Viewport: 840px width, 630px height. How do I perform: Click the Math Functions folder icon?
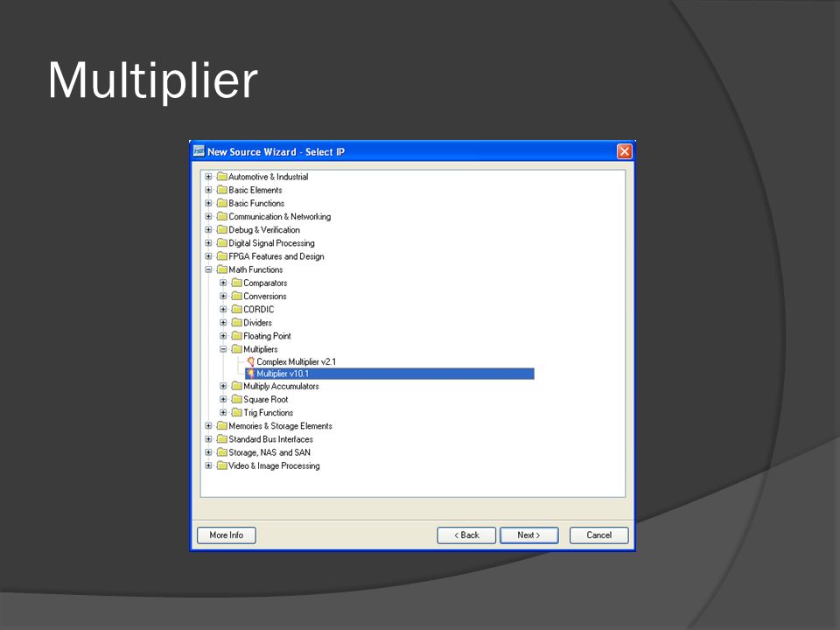(x=221, y=269)
